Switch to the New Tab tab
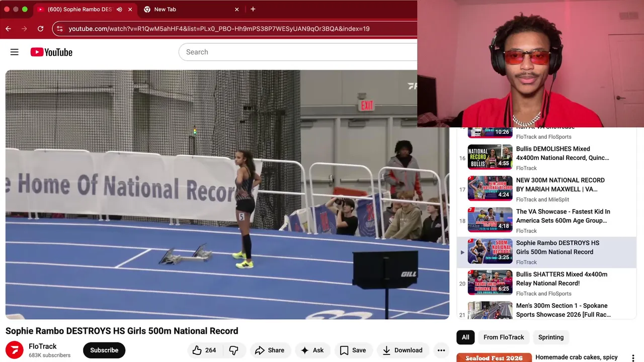This screenshot has height=362, width=644. pos(191,9)
